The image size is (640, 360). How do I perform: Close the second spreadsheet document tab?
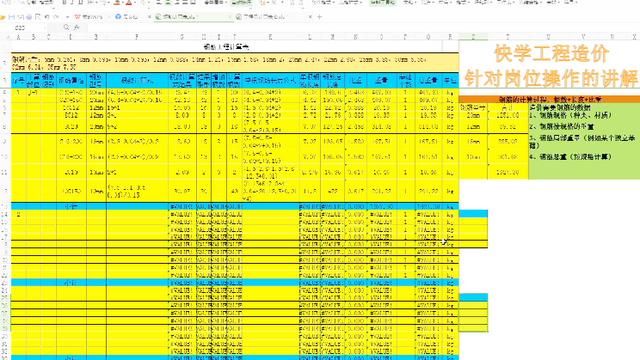click(310, 17)
